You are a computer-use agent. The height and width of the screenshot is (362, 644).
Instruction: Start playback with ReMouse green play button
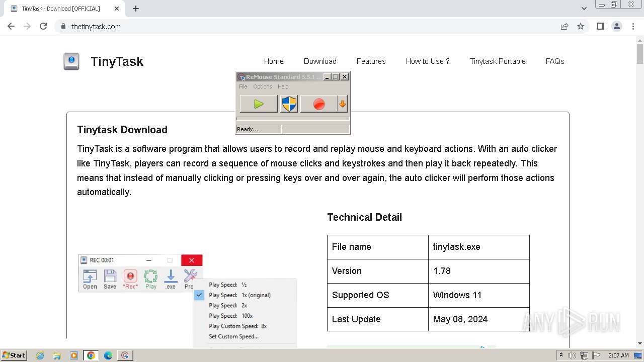click(259, 104)
